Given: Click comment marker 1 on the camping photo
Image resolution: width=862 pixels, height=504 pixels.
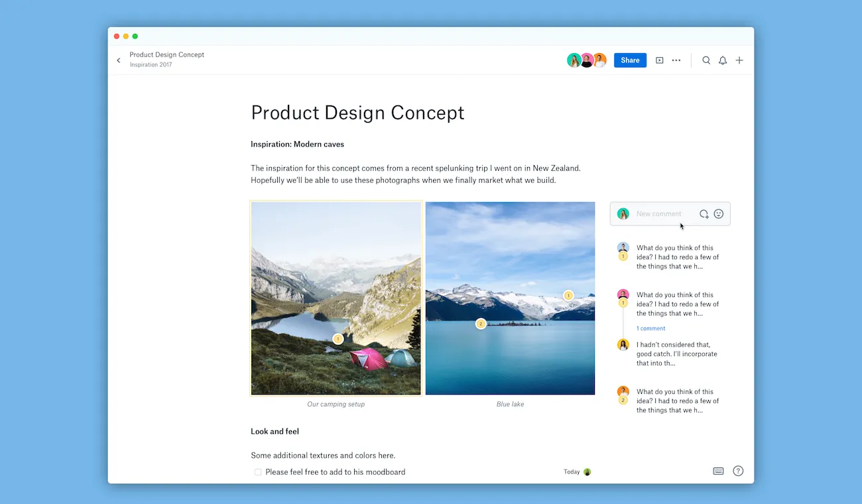Looking at the screenshot, I should pyautogui.click(x=338, y=338).
